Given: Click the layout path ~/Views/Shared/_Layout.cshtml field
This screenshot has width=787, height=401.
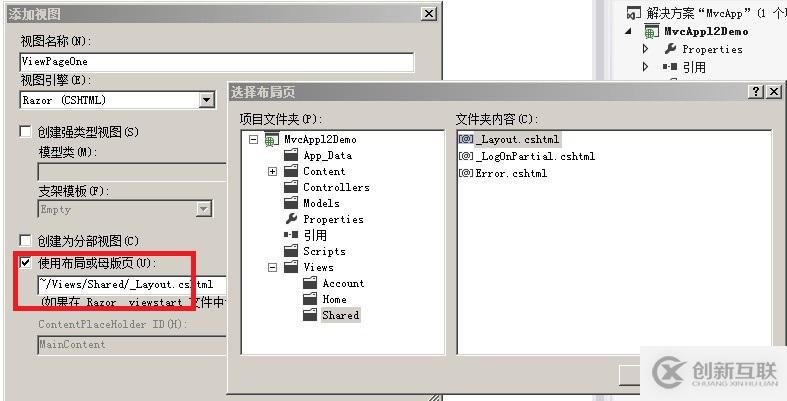Looking at the screenshot, I should point(133,285).
